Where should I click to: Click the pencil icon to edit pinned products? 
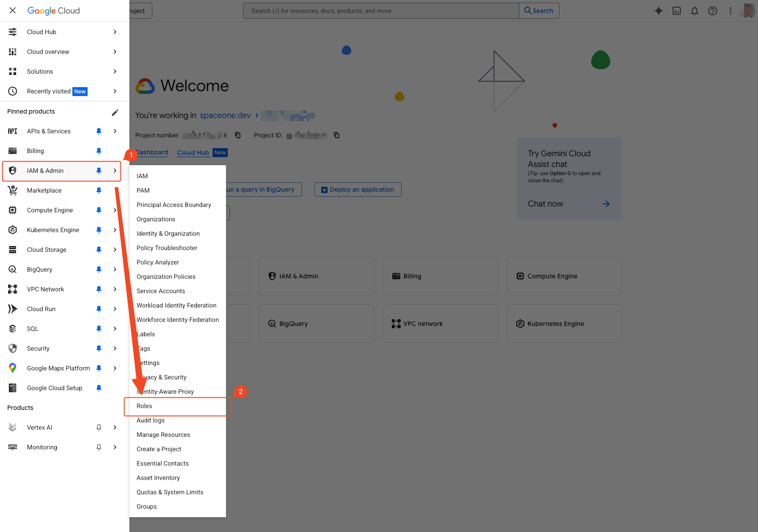115,112
